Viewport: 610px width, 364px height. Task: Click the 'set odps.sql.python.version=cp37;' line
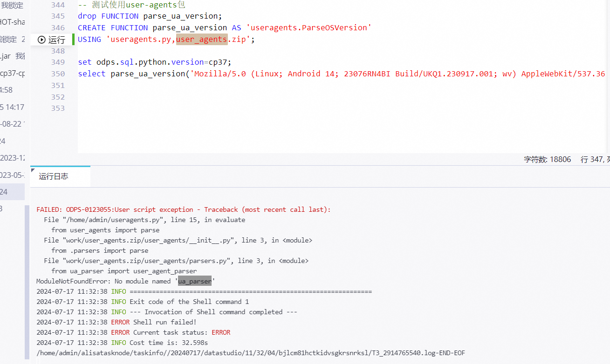155,62
